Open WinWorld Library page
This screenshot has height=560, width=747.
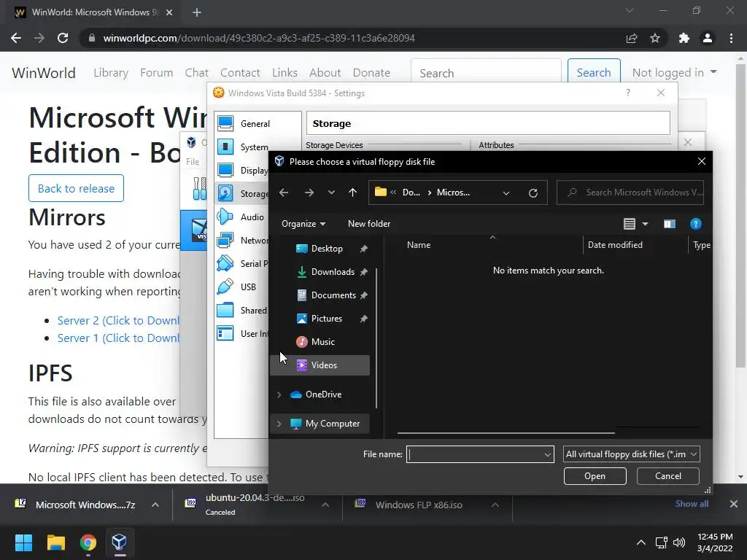[x=111, y=73]
